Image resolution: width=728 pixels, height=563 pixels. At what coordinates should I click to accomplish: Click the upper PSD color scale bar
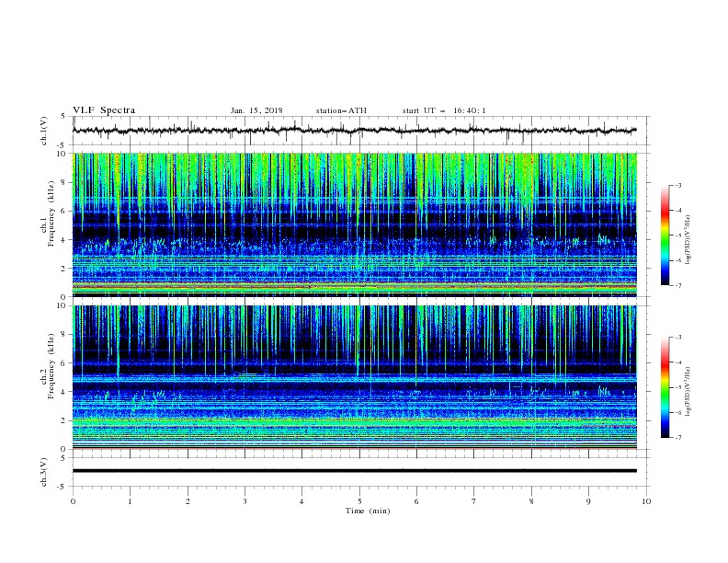click(665, 236)
